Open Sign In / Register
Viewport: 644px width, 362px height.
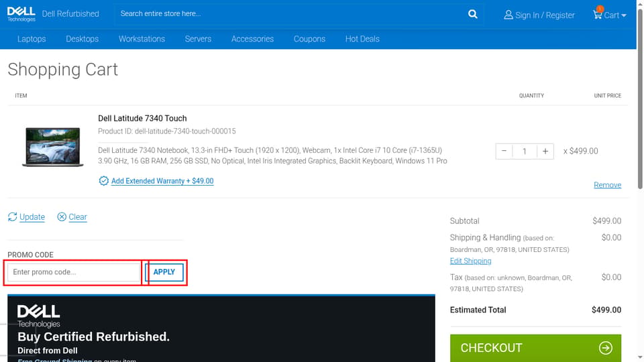pyautogui.click(x=545, y=15)
